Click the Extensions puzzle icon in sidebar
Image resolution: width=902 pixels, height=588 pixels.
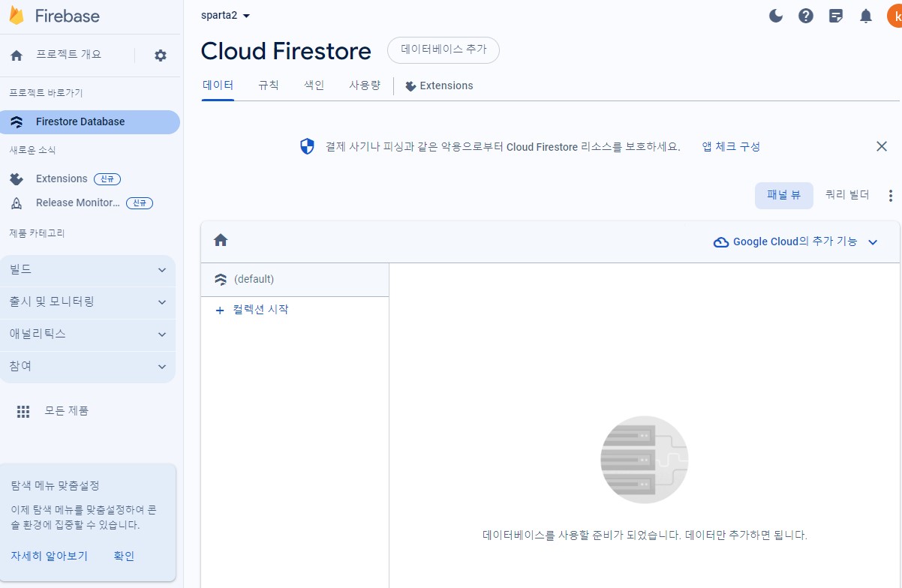point(17,178)
